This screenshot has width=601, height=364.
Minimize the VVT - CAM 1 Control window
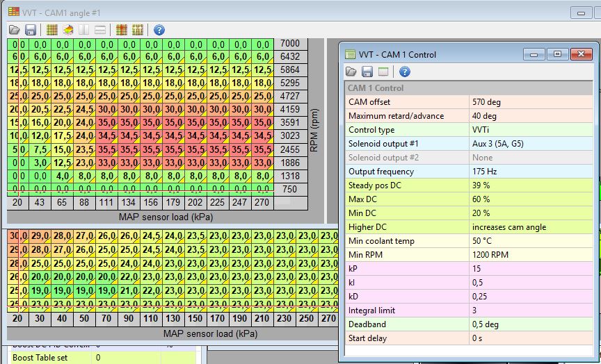[x=534, y=53]
